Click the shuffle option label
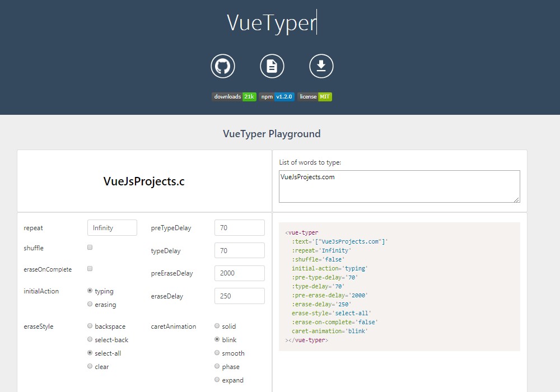Screen dimensions: 560x392 pyautogui.click(x=34, y=248)
